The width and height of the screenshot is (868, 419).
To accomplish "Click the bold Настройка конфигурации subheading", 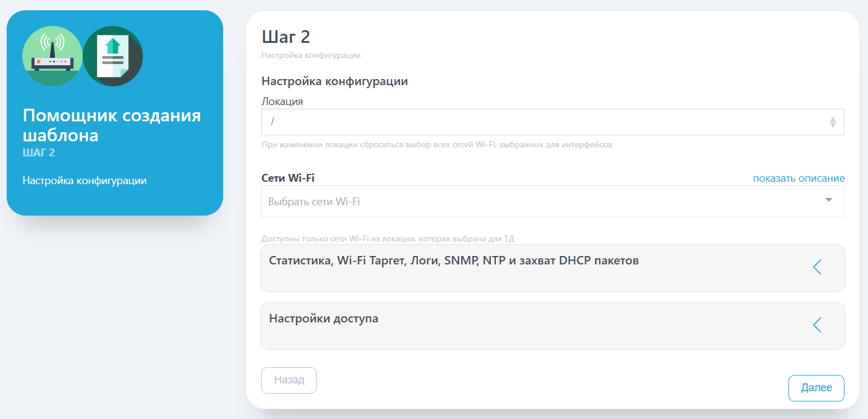I will click(335, 82).
